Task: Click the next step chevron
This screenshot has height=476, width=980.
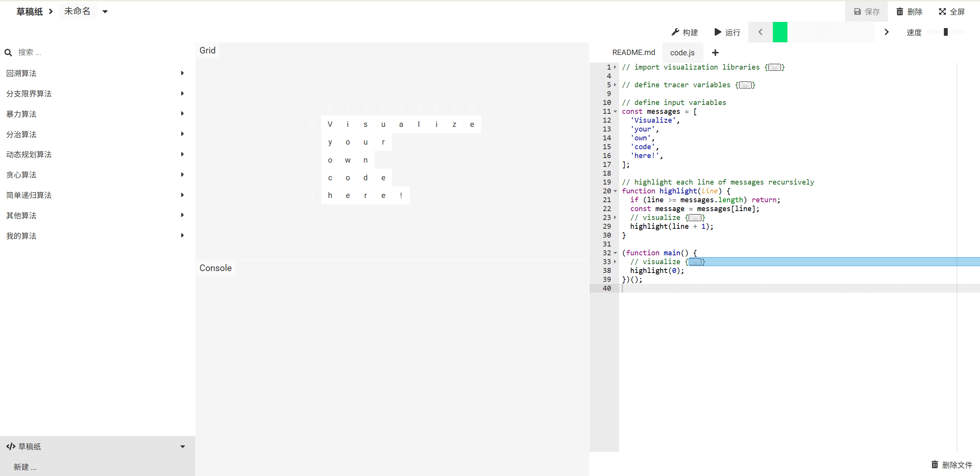Action: [x=886, y=32]
